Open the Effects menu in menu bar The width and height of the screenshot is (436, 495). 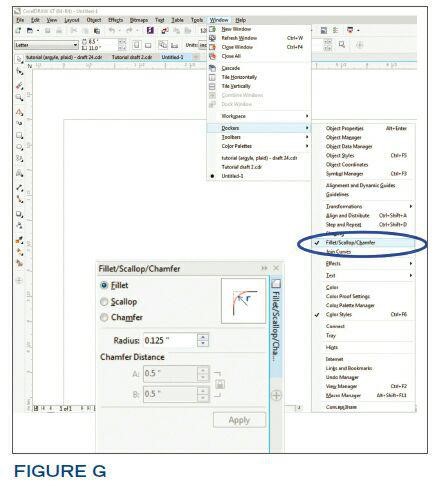pos(115,20)
